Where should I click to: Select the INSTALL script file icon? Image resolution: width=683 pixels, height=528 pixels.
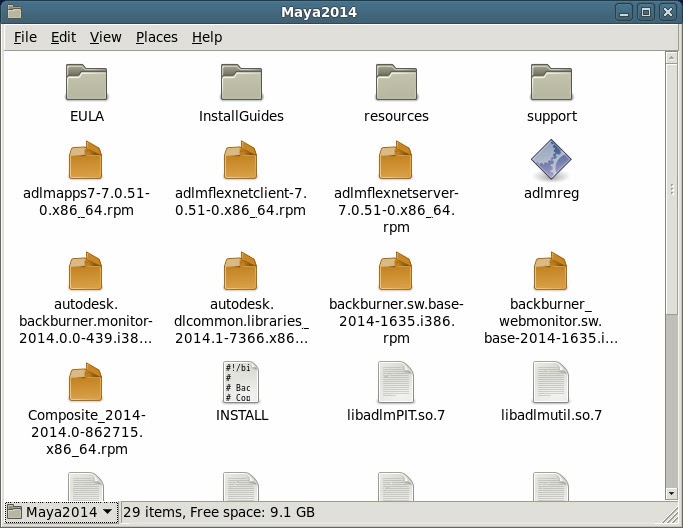pos(241,382)
